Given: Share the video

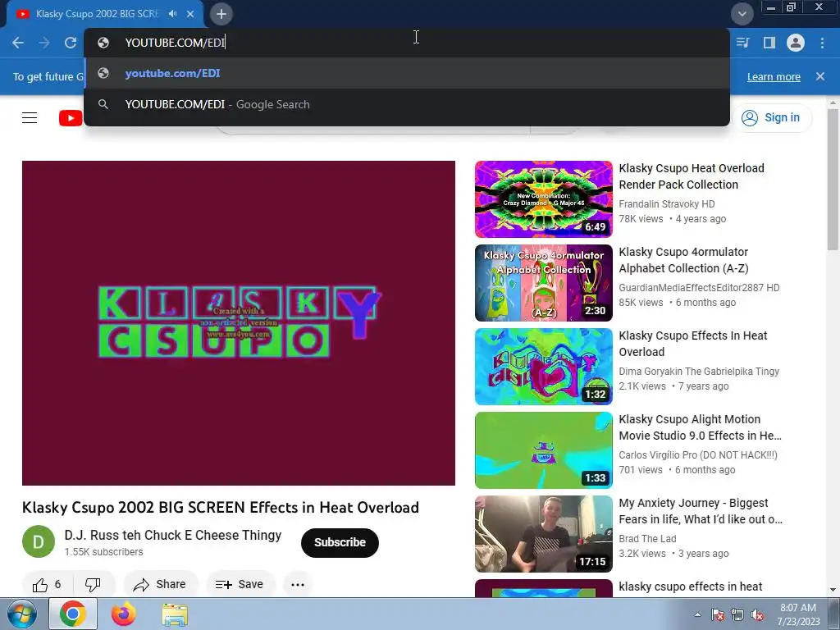Looking at the screenshot, I should [x=161, y=584].
